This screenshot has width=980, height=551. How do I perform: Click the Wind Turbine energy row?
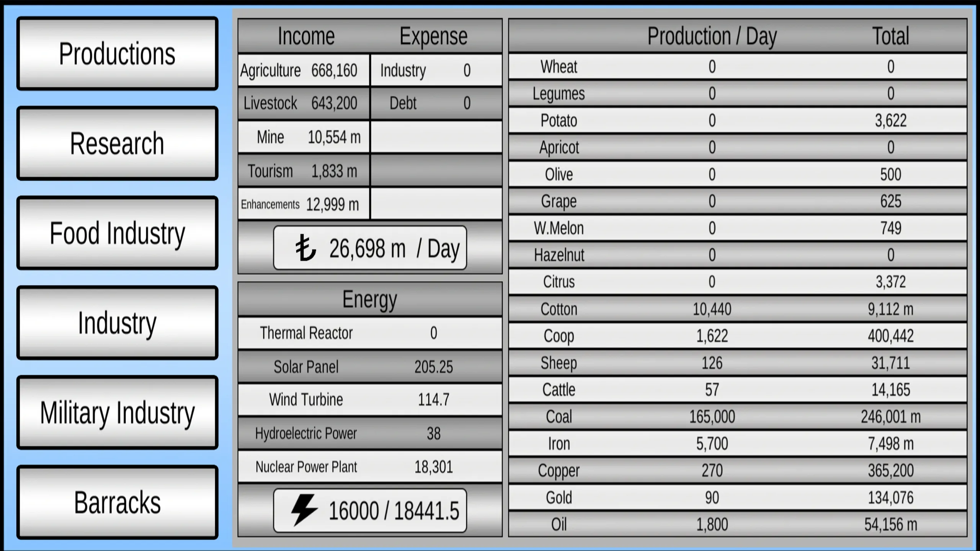[x=370, y=399]
